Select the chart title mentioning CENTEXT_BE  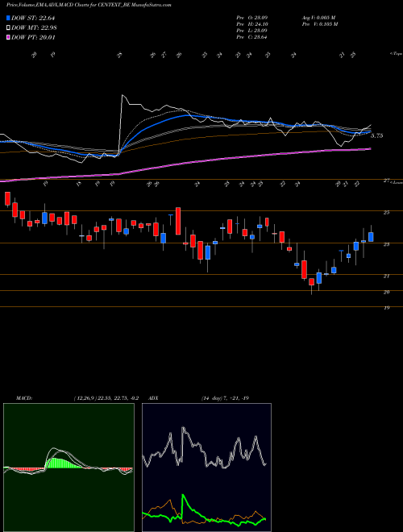(x=89, y=6)
